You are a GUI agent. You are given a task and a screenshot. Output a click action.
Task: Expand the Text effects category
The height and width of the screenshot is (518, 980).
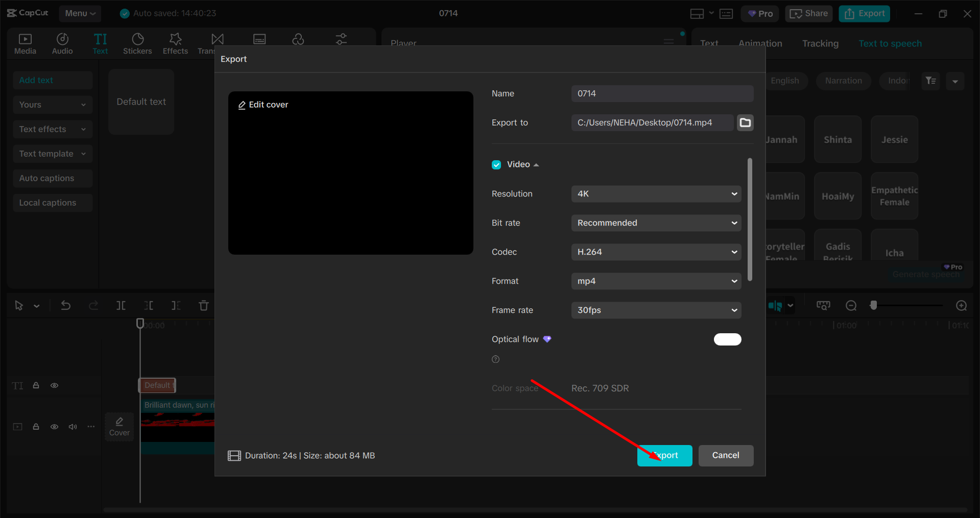click(53, 129)
